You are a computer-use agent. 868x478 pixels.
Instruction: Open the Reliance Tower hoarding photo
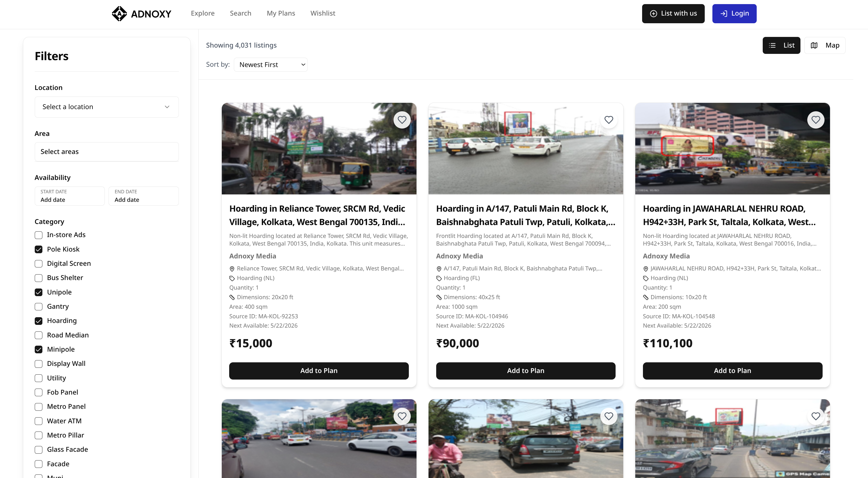click(x=319, y=148)
